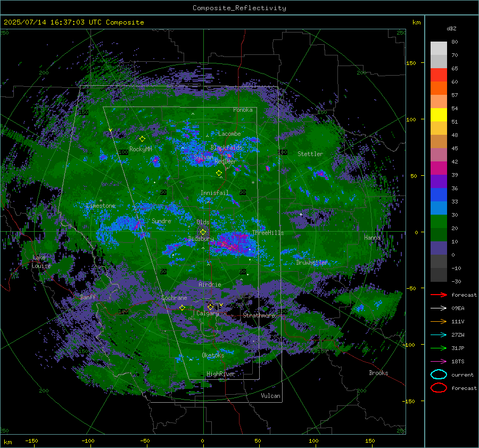Click the RockyMH label
The image size is (479, 448).
point(141,149)
